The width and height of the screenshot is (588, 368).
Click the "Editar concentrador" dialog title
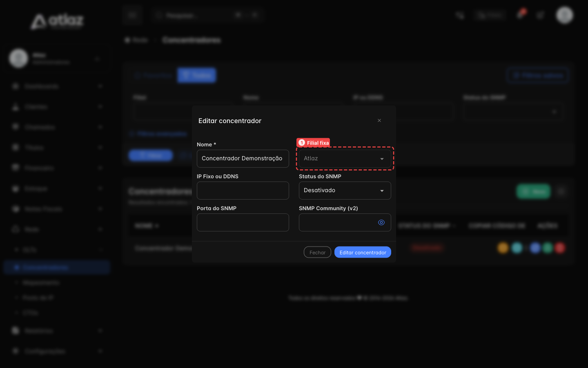coord(230,121)
